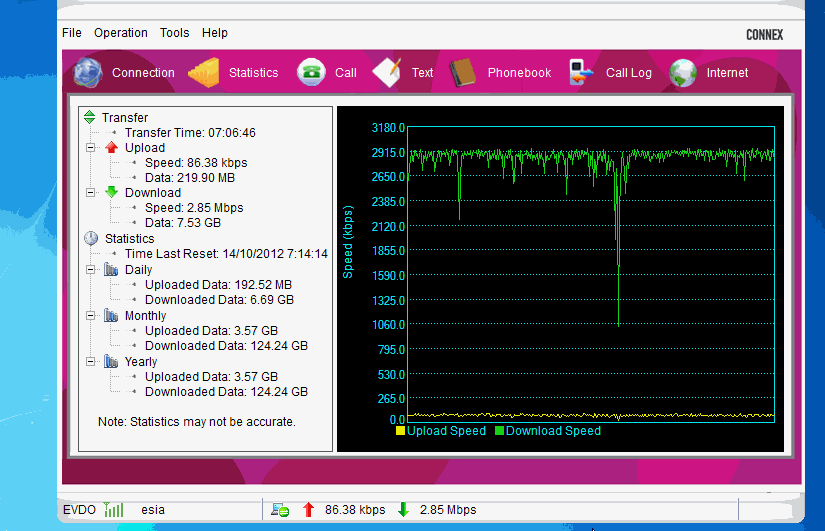Collapse the Monthly statistics node
Image resolution: width=825 pixels, height=531 pixels.
click(90, 316)
